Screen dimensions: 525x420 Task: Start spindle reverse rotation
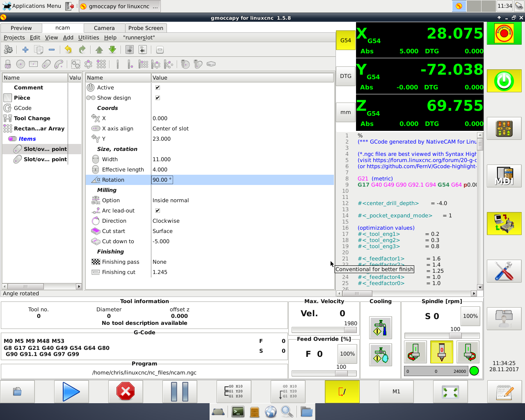pos(415,352)
